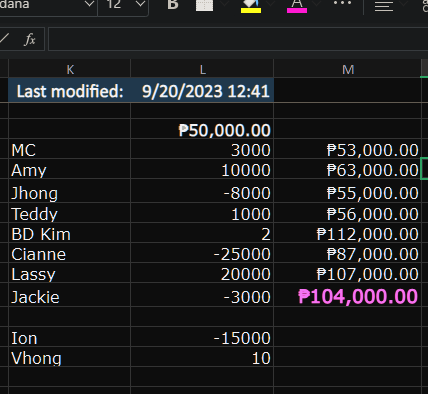Select cell with value -3000

[x=202, y=295]
